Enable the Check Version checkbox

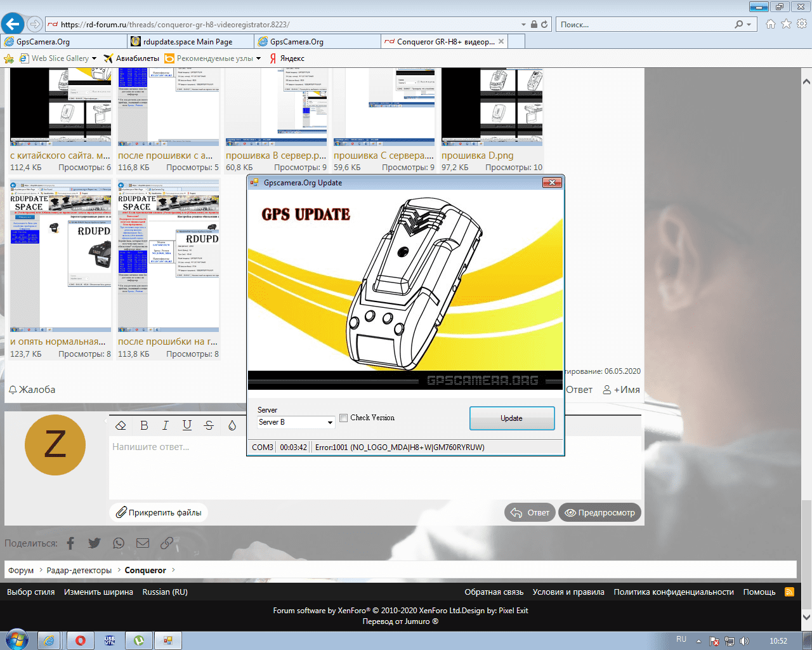[x=344, y=418]
